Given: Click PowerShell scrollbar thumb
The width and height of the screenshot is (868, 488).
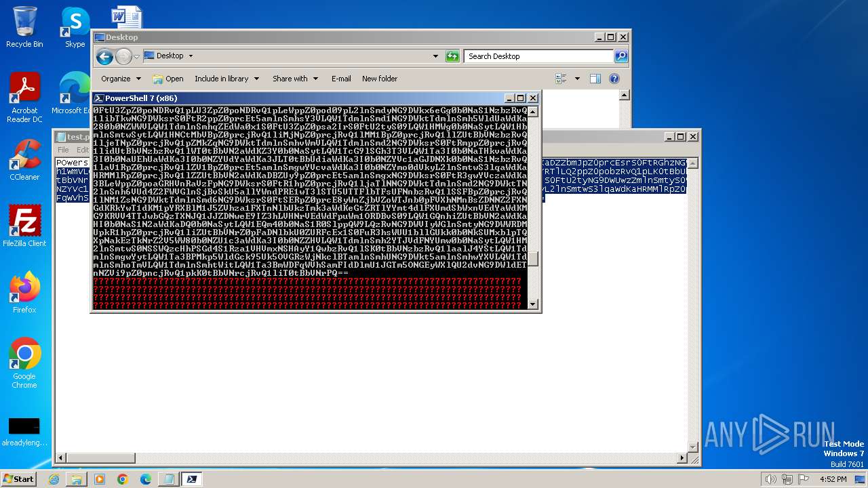Looking at the screenshot, I should (533, 259).
